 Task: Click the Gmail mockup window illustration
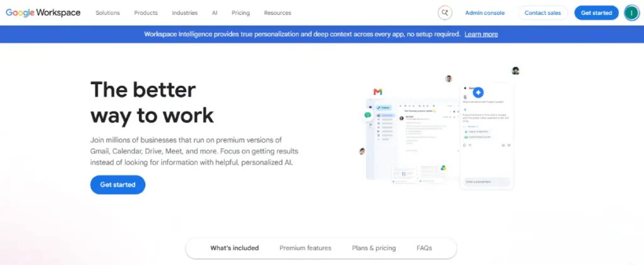click(413, 139)
